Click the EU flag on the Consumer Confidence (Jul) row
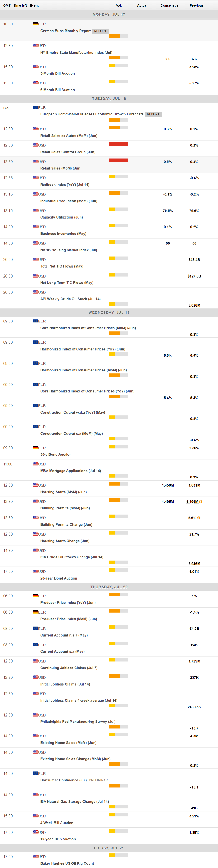 coord(35,773)
